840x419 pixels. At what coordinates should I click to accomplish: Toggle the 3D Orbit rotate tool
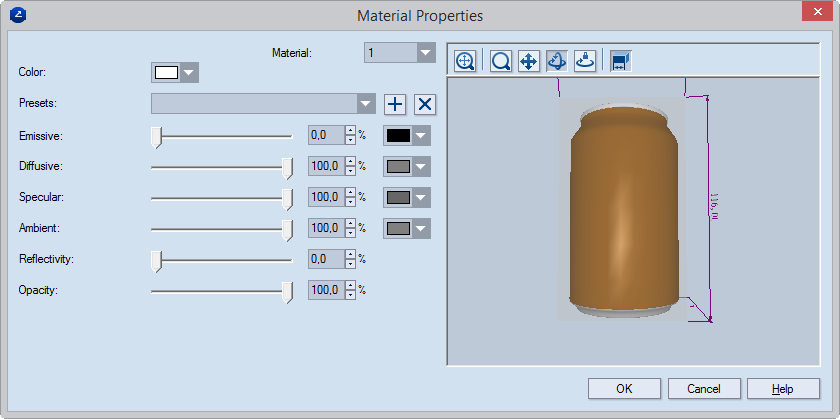557,61
